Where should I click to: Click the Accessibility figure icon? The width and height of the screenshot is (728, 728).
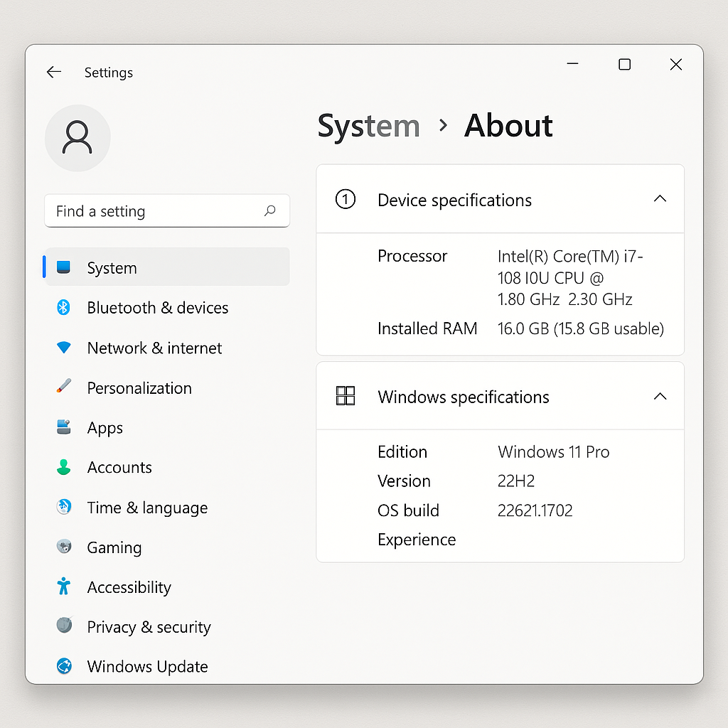point(63,586)
